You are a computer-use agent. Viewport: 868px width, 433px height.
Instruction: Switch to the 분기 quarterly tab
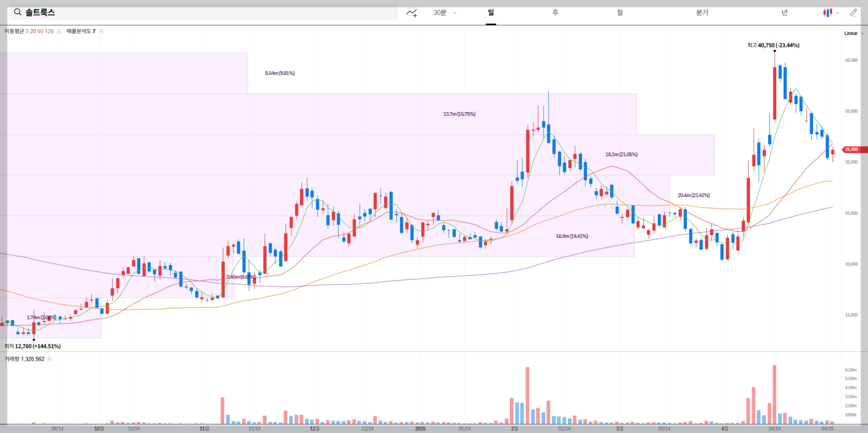point(702,13)
